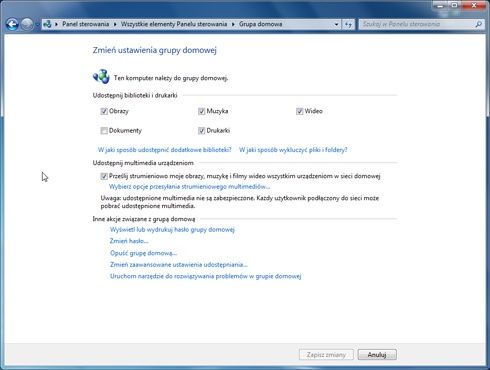Check the Dokumenty checkbox

(104, 131)
